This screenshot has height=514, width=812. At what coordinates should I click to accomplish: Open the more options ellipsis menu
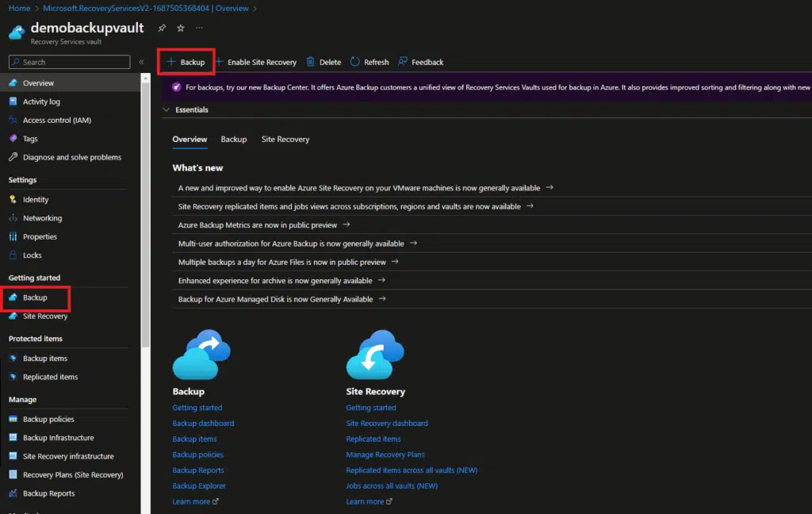[199, 28]
